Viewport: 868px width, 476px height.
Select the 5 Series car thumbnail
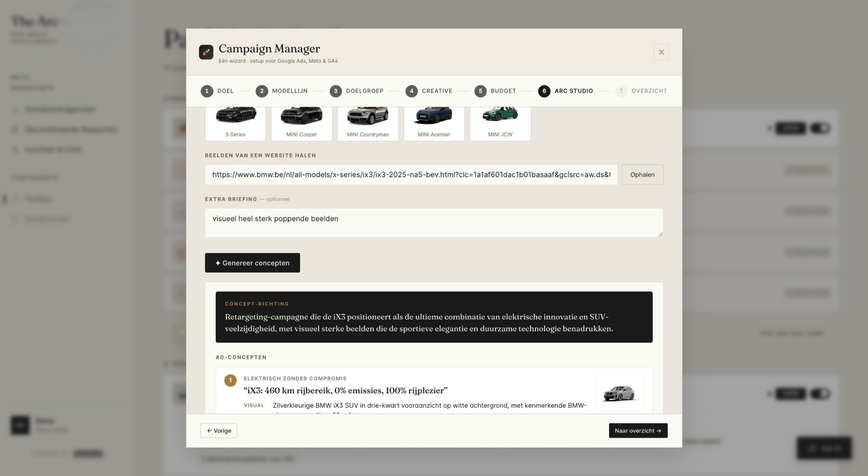235,123
